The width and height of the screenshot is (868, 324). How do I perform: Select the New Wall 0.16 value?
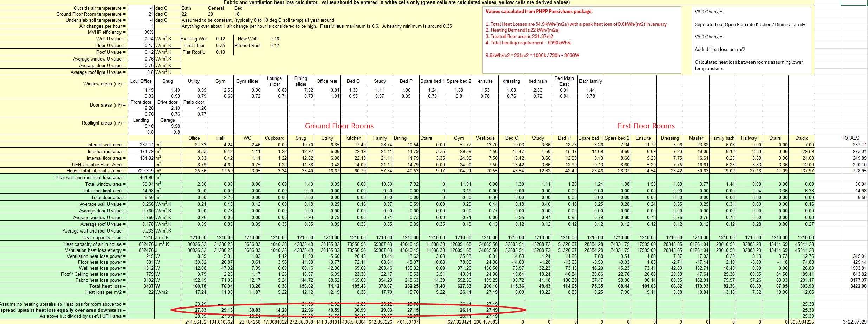274,39
